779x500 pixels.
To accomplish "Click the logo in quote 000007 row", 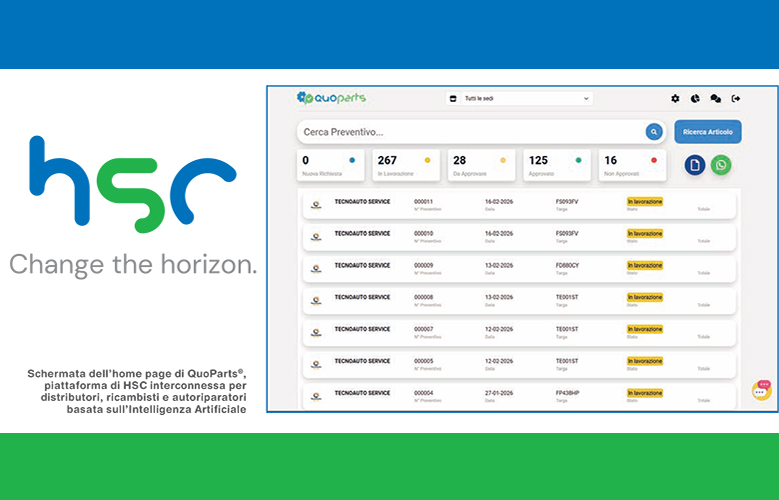I will (316, 332).
